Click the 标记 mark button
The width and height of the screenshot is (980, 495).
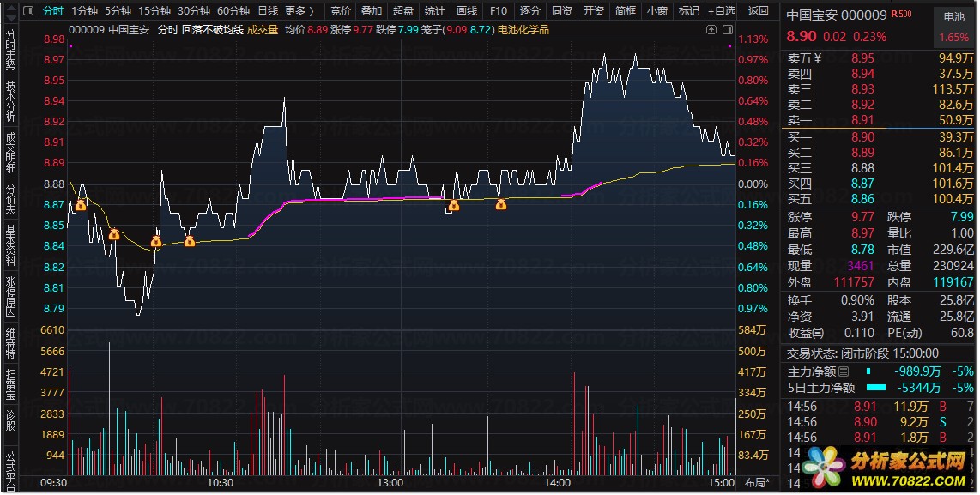point(689,10)
